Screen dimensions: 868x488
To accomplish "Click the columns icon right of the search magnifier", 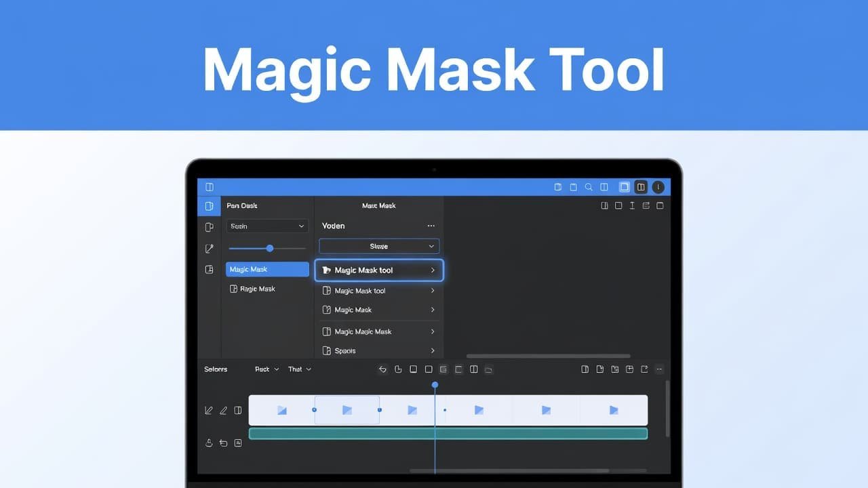I will click(604, 187).
